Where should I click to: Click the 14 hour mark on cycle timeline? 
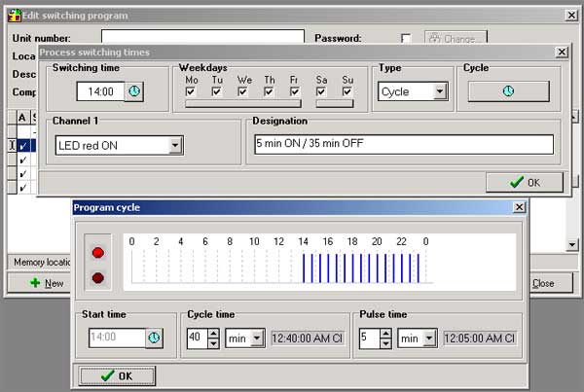point(303,241)
